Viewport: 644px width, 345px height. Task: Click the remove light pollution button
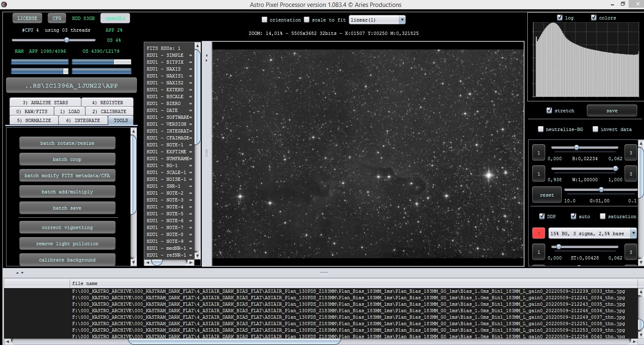coord(67,244)
